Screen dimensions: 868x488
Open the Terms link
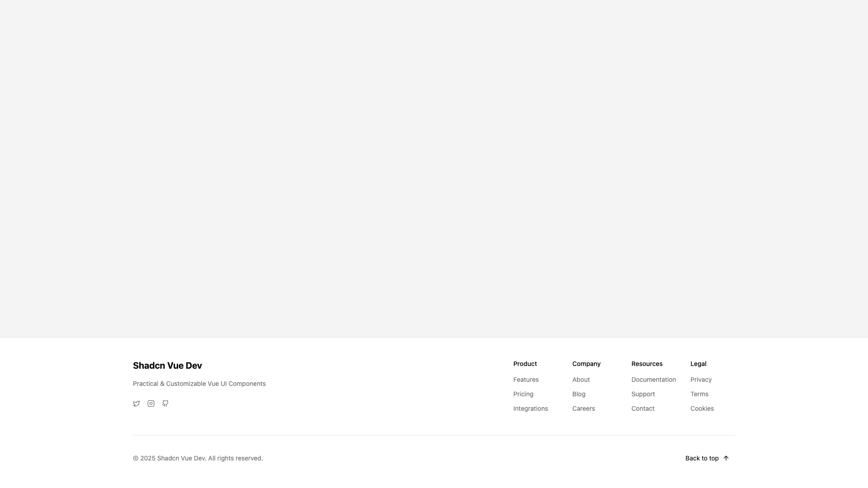click(x=699, y=394)
